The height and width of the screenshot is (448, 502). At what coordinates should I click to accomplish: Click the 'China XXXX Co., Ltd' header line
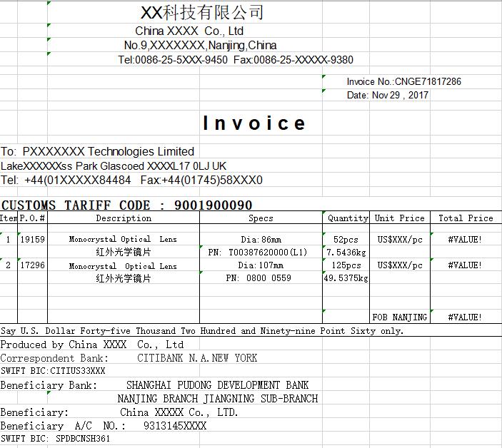pos(189,31)
